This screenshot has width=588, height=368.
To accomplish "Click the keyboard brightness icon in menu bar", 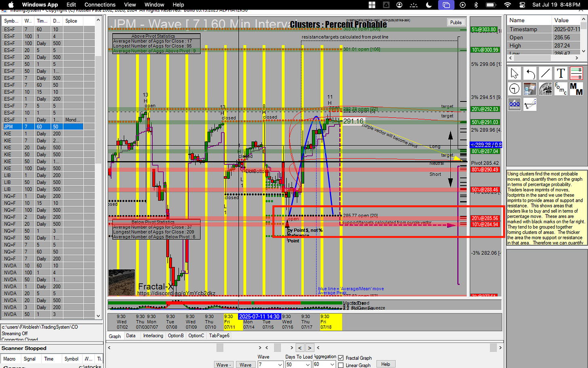I will (414, 5).
